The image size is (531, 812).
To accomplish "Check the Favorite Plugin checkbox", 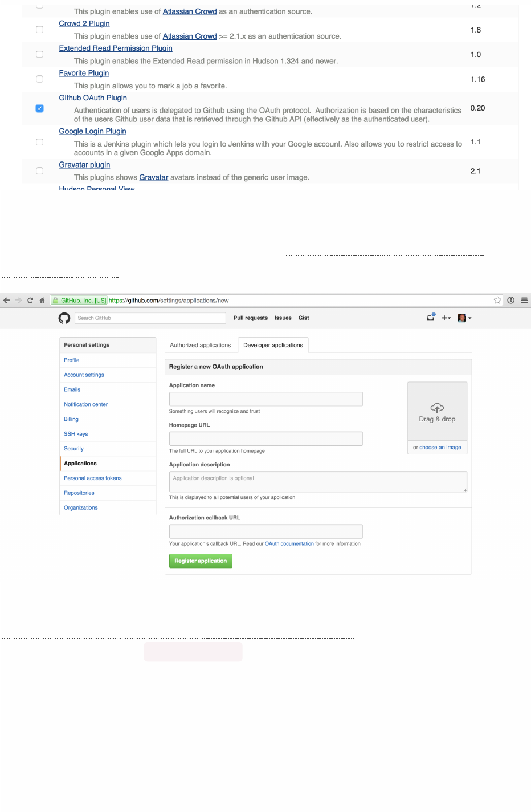I will coord(39,79).
